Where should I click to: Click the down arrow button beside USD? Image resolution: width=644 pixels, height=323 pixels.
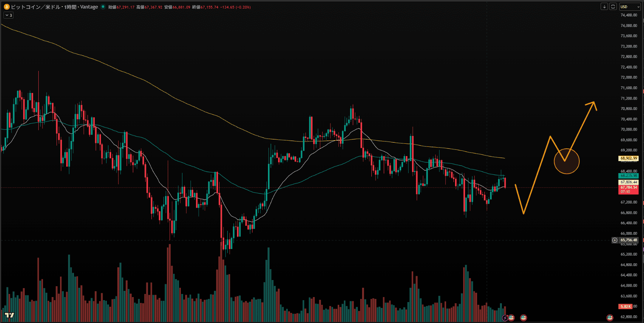604,7
